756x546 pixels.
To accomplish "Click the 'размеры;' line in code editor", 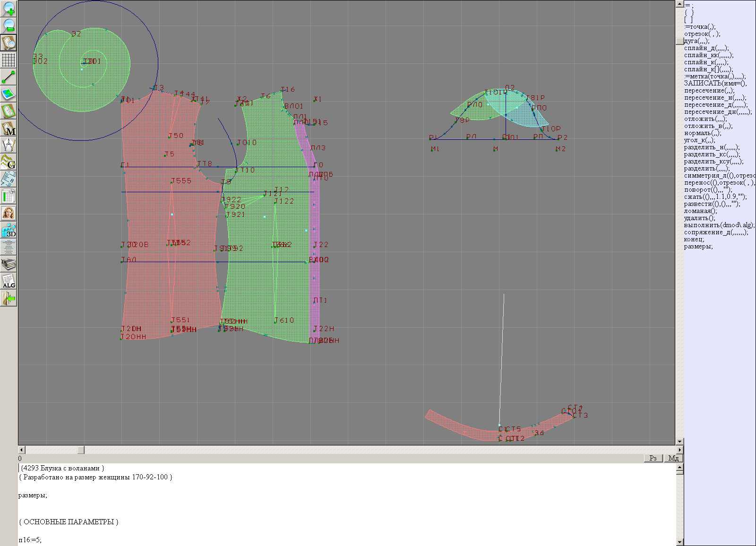I will [x=33, y=495].
